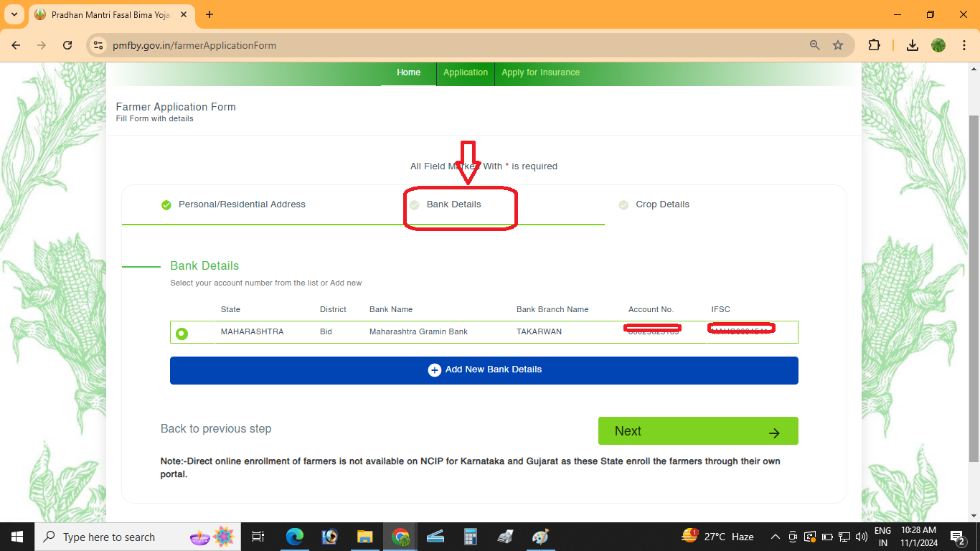Open Microsoft Edge from the taskbar
The image size is (980, 551).
pyautogui.click(x=295, y=536)
